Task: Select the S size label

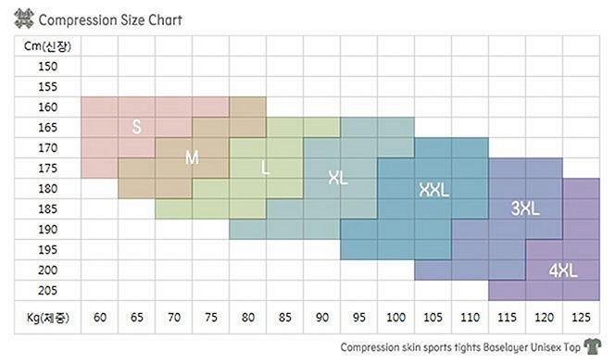Action: point(136,127)
